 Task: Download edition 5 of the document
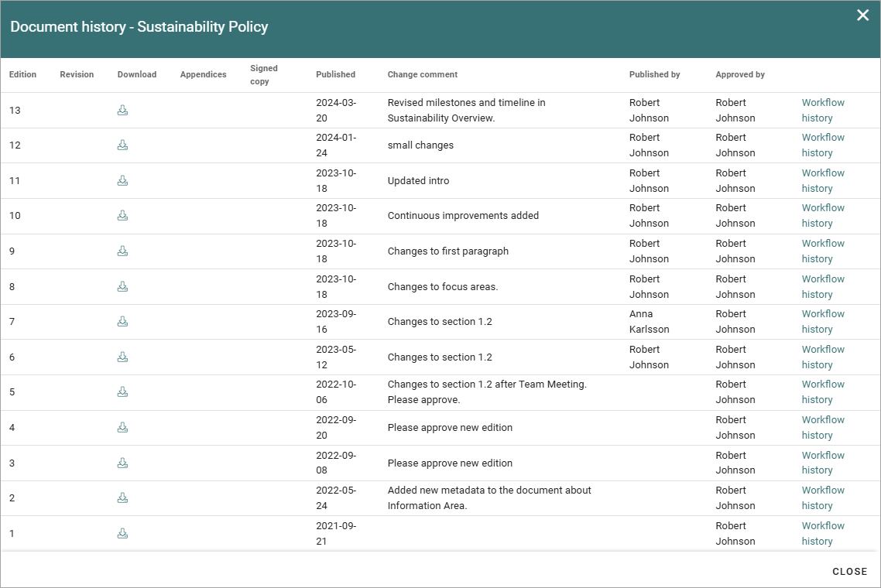(x=122, y=391)
